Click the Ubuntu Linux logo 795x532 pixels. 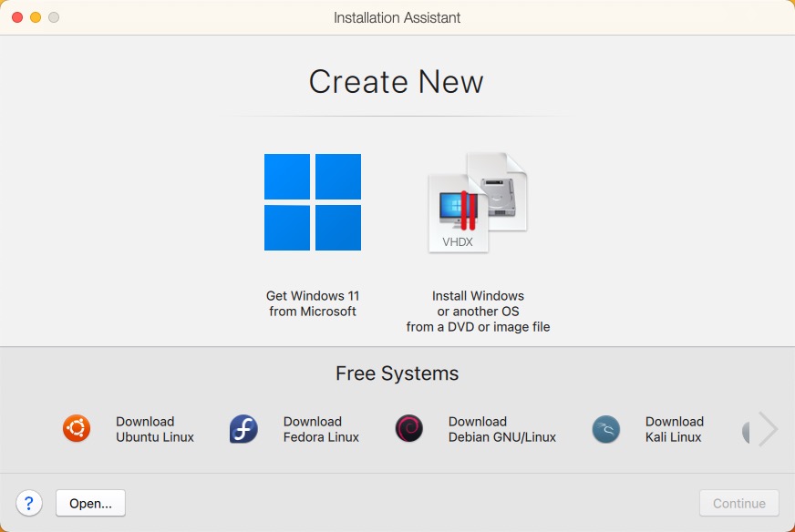click(77, 428)
